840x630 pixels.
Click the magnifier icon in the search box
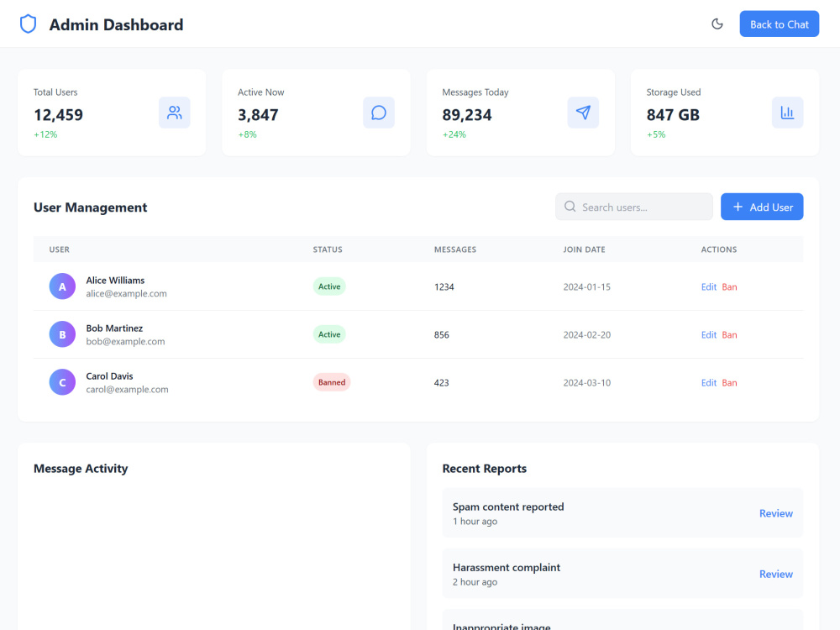[x=570, y=207]
